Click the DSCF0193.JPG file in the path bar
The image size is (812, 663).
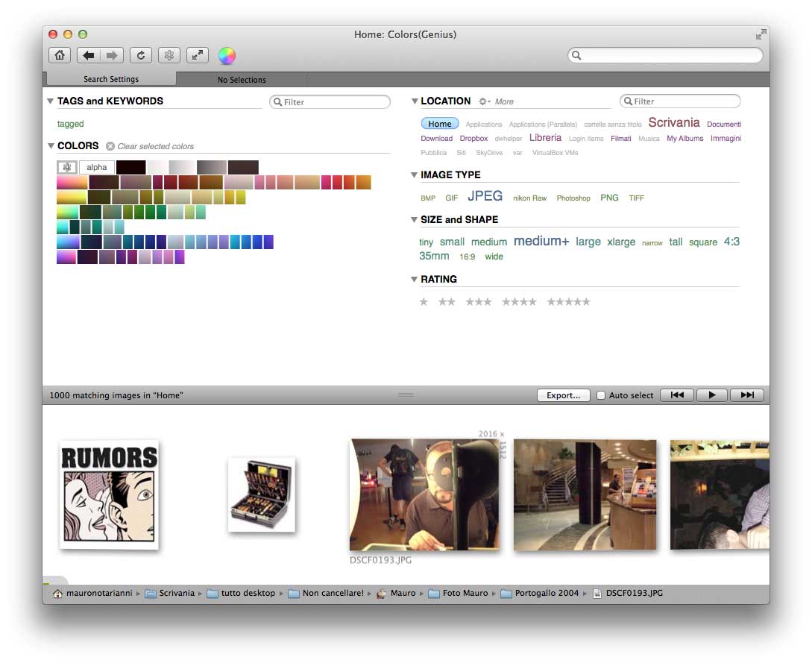tap(628, 593)
